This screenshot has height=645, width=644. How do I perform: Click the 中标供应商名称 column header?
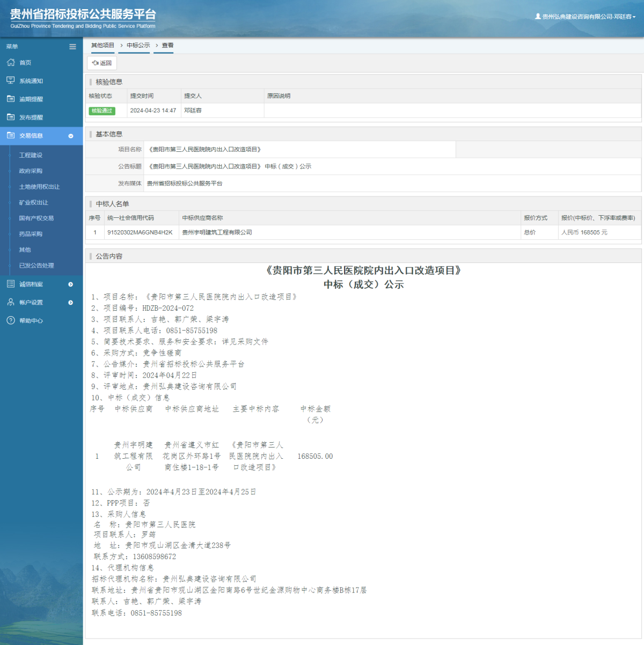tap(202, 218)
